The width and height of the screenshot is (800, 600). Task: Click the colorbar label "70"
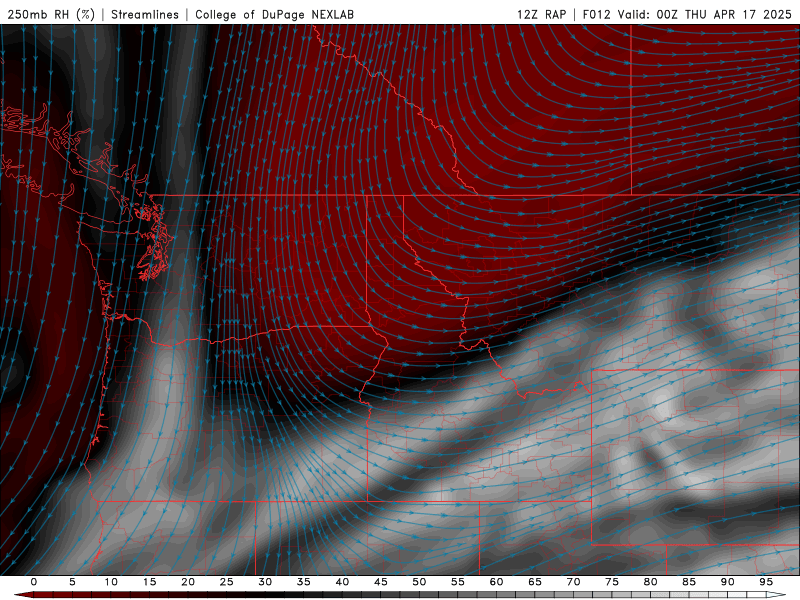pyautogui.click(x=573, y=582)
